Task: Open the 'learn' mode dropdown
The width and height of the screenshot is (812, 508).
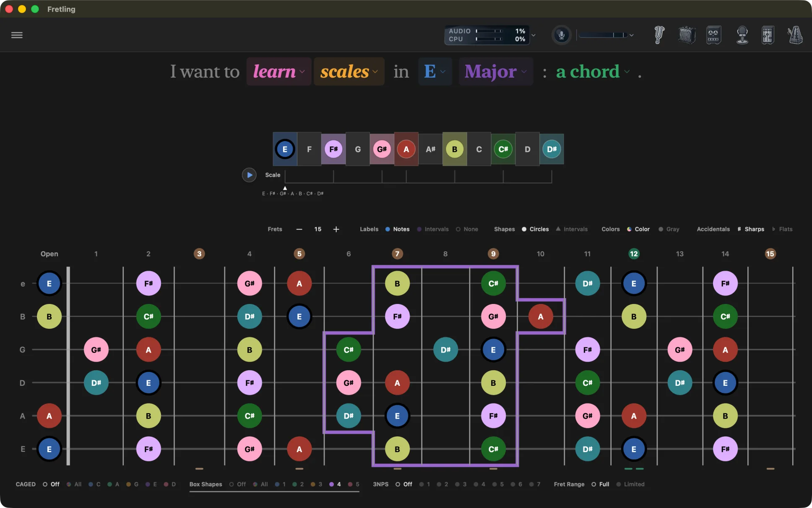Action: tap(278, 71)
